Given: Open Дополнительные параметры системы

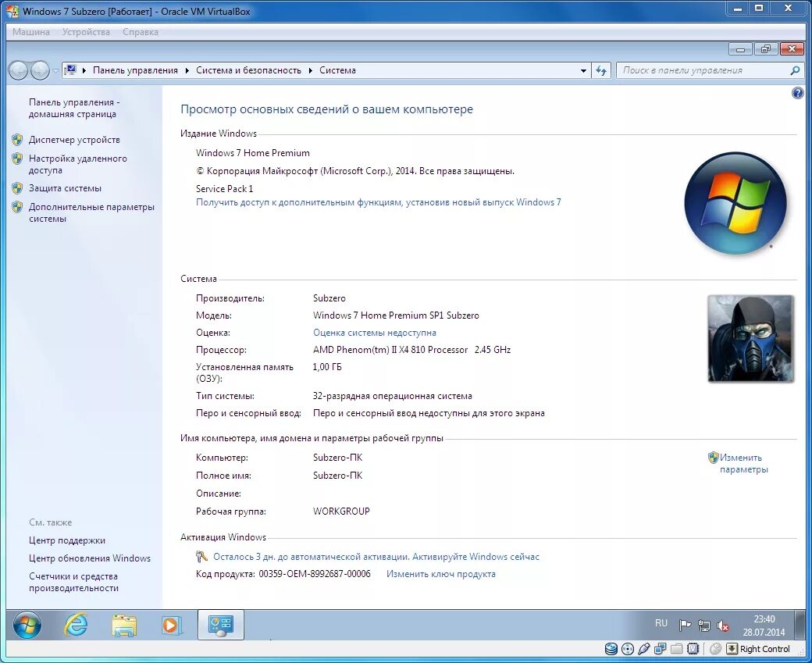Looking at the screenshot, I should [x=91, y=213].
